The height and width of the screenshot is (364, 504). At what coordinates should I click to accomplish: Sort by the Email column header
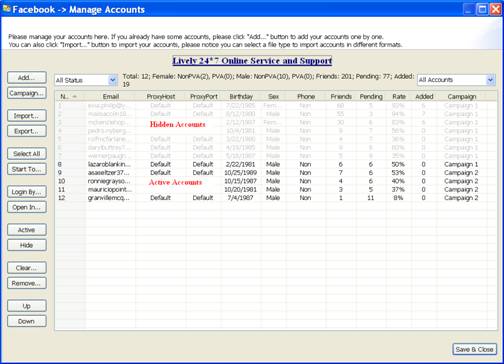[x=111, y=96]
